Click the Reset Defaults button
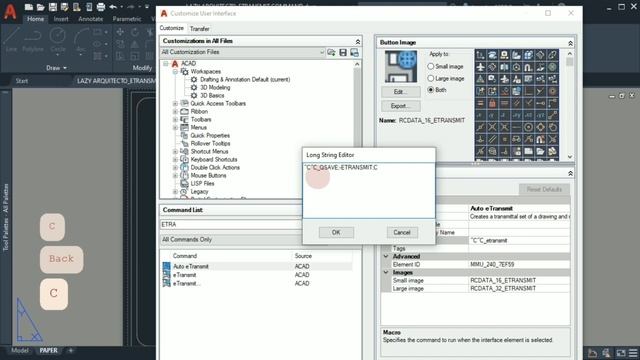 (544, 189)
